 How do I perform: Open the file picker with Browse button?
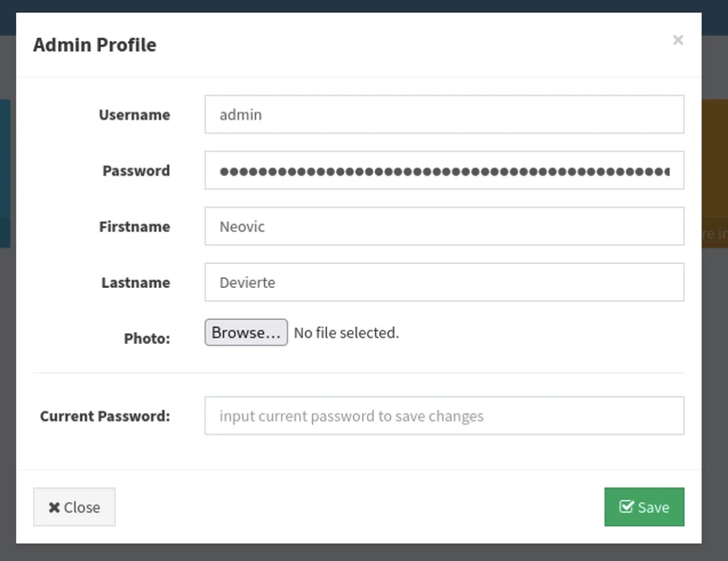246,332
